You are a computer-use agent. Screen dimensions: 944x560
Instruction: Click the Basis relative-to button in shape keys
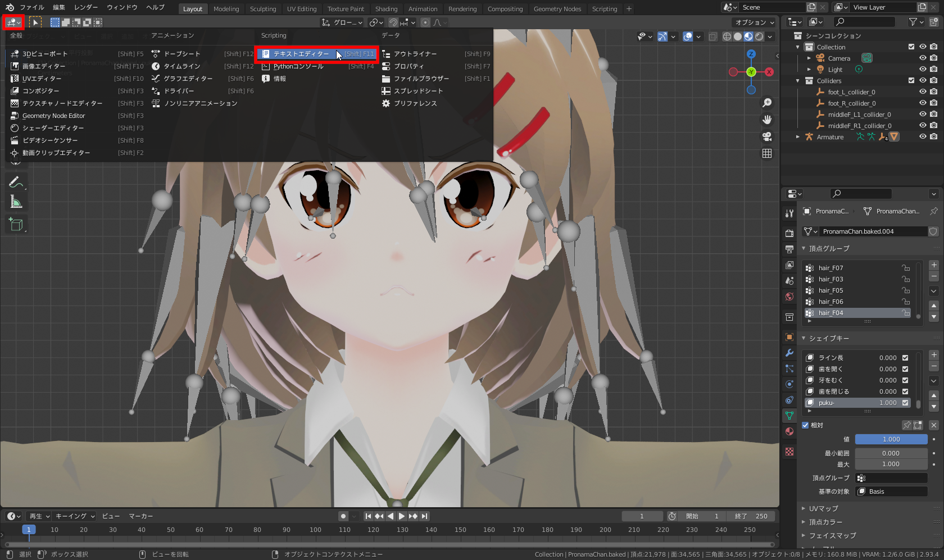(891, 491)
